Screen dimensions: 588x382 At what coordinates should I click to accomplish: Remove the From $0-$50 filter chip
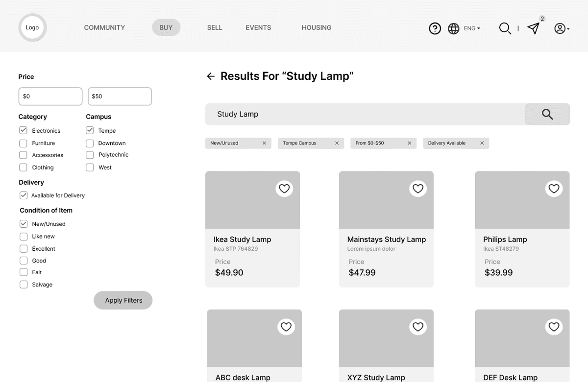[x=409, y=143]
